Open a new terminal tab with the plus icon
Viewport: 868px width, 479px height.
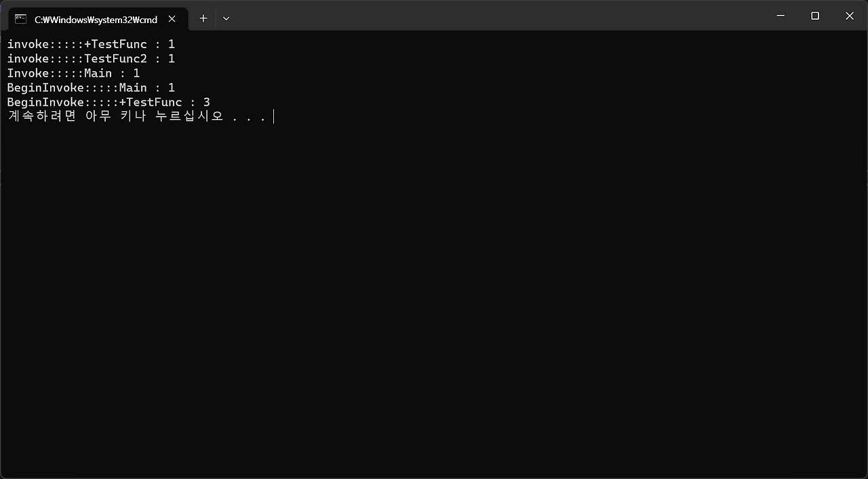coord(203,18)
